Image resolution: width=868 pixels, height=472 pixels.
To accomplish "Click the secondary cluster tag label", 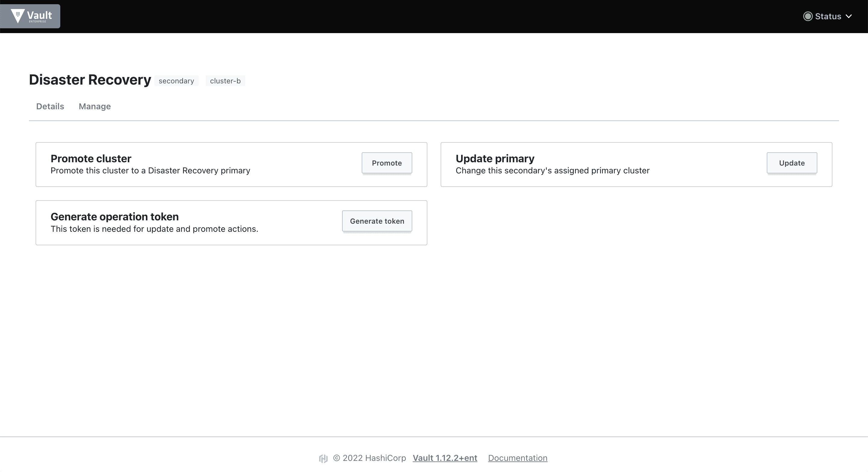I will pyautogui.click(x=176, y=81).
